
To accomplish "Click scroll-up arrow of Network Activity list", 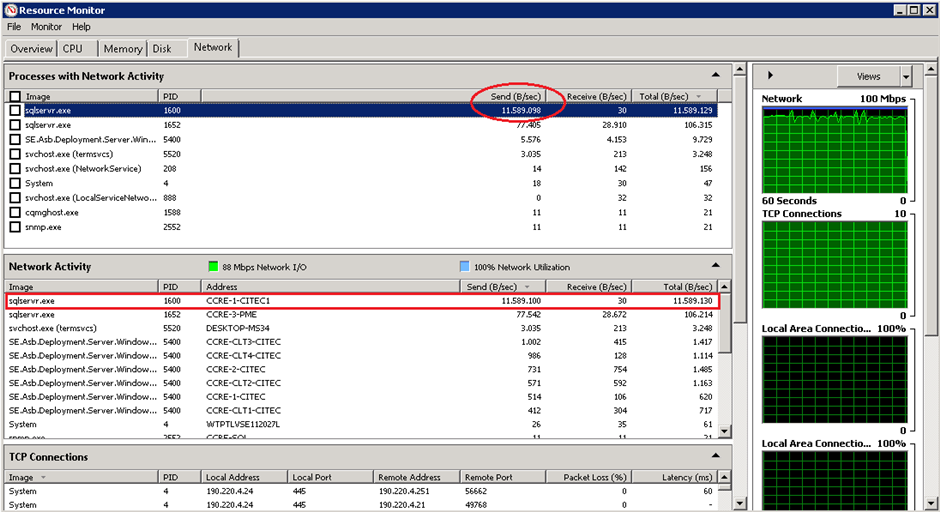I will tap(724, 287).
